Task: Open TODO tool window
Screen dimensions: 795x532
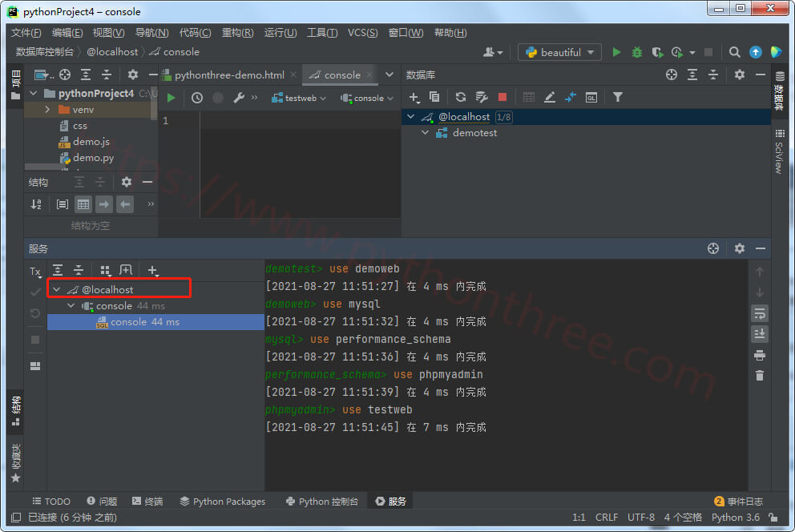Action: tap(51, 501)
